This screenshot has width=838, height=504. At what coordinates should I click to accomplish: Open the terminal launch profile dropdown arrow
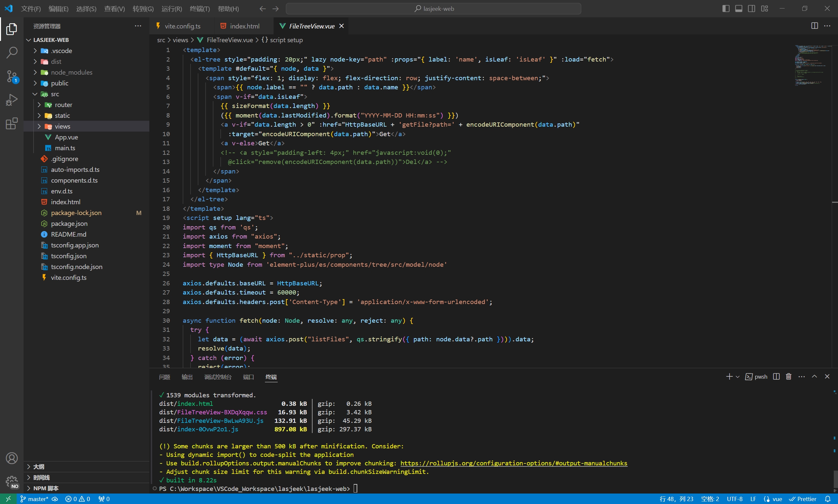pyautogui.click(x=737, y=377)
